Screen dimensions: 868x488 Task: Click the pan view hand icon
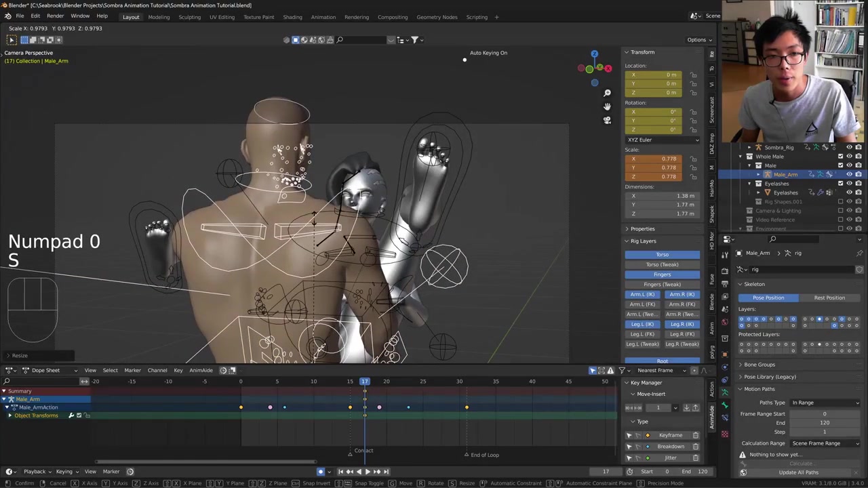(x=607, y=106)
